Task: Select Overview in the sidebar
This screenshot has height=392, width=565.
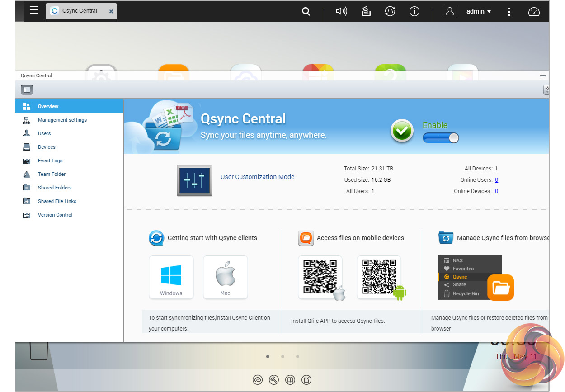Action: 69,106
